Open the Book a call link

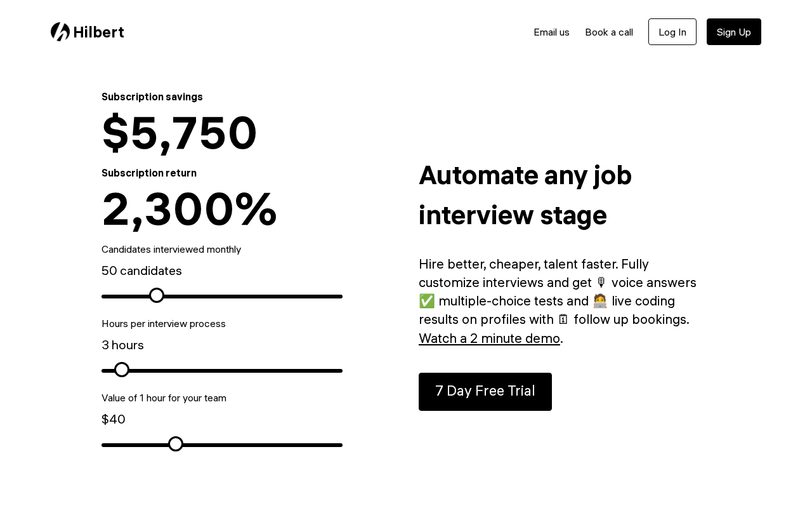pyautogui.click(x=609, y=32)
